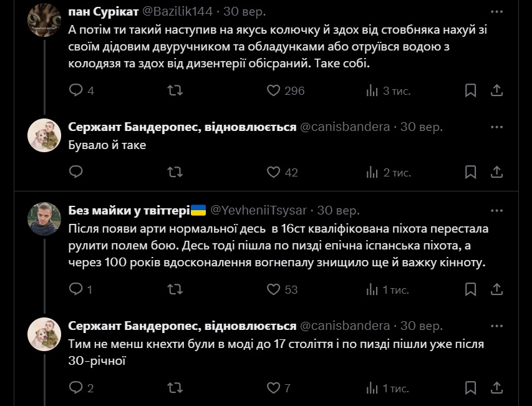Retweet the post by пан Сурікат
The height and width of the screenshot is (406, 532).
point(175,90)
